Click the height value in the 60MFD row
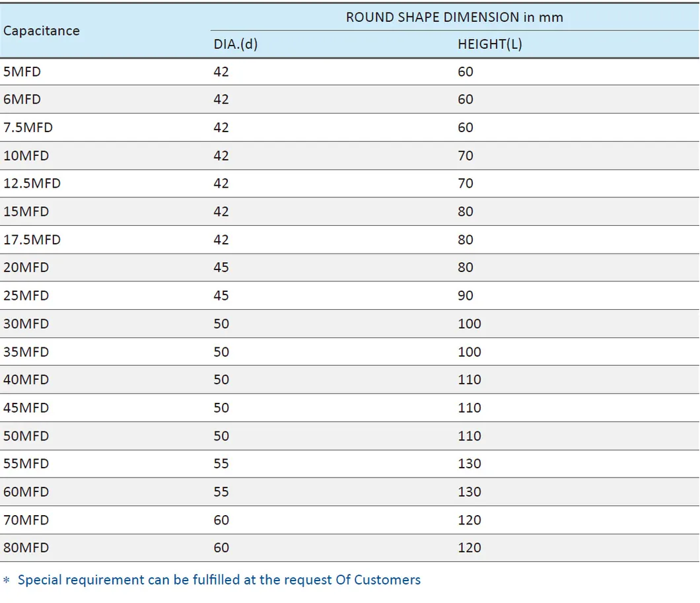This screenshot has width=700, height=603. point(470,492)
